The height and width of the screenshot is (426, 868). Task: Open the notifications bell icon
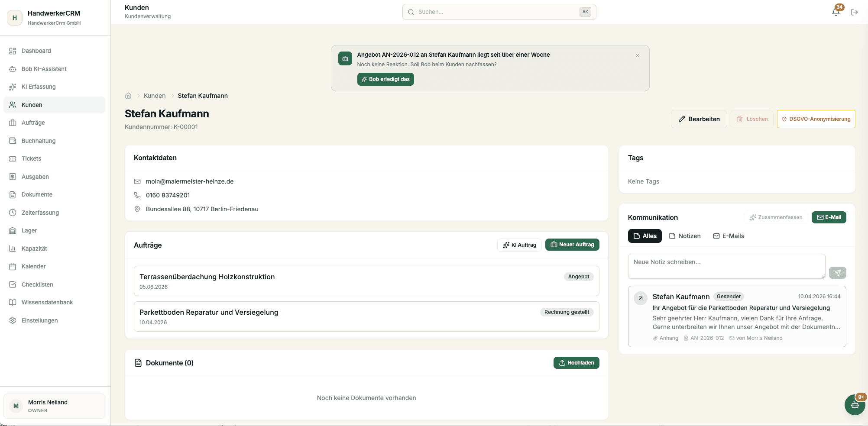click(836, 12)
